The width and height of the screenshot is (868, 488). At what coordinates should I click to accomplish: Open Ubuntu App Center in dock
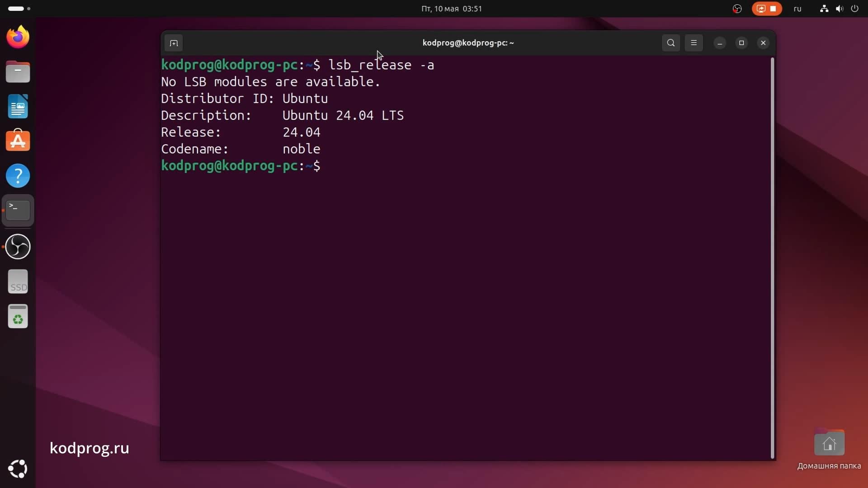pos(18,141)
